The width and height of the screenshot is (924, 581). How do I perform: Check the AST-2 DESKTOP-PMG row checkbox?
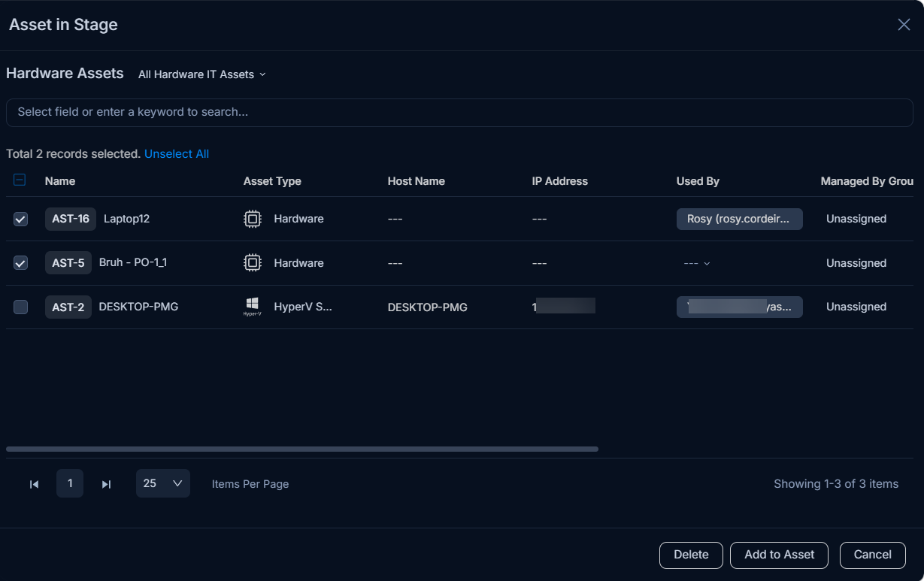pyautogui.click(x=20, y=307)
